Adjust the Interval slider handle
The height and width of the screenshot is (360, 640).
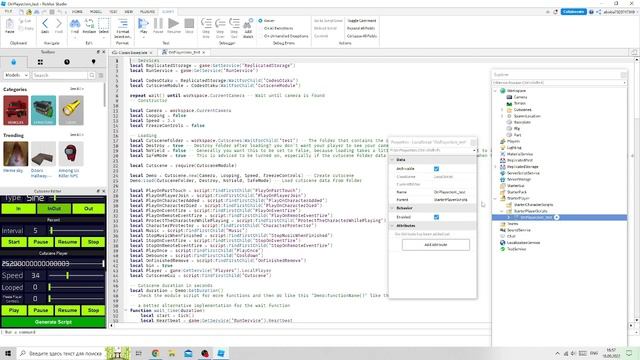(x=51, y=231)
